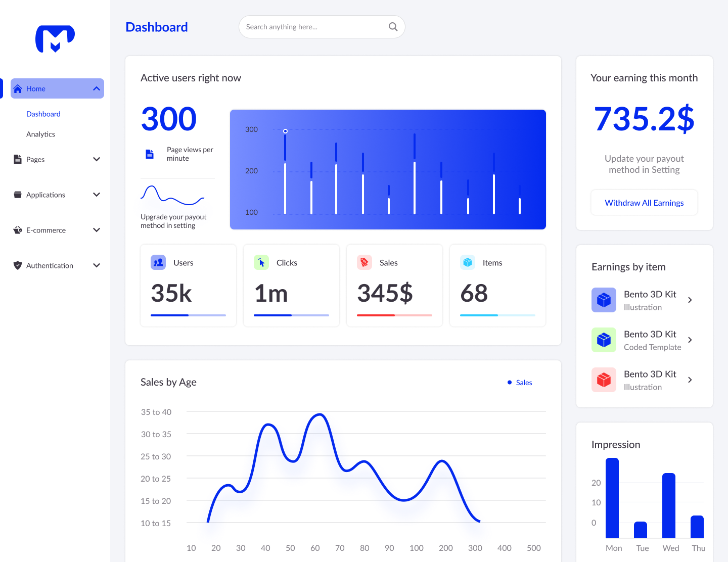The width and height of the screenshot is (728, 562).
Task: Click the 345$ sales value
Action: (385, 293)
